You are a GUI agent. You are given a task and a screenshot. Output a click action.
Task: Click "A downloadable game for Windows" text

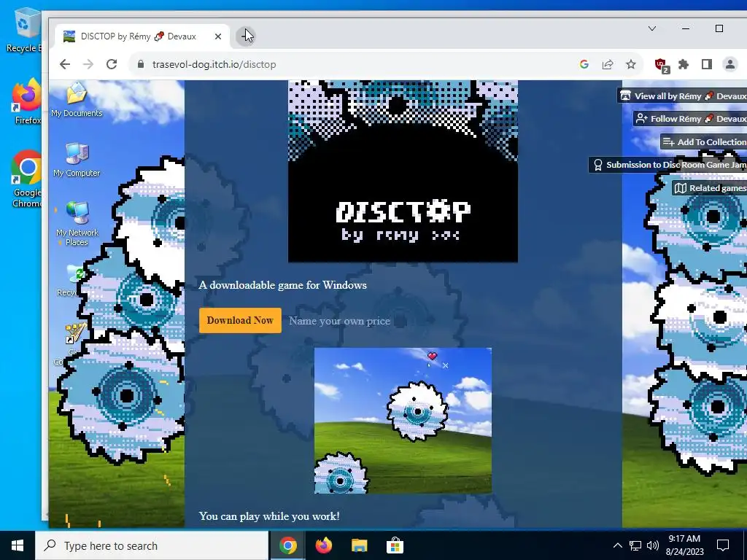pyautogui.click(x=282, y=285)
